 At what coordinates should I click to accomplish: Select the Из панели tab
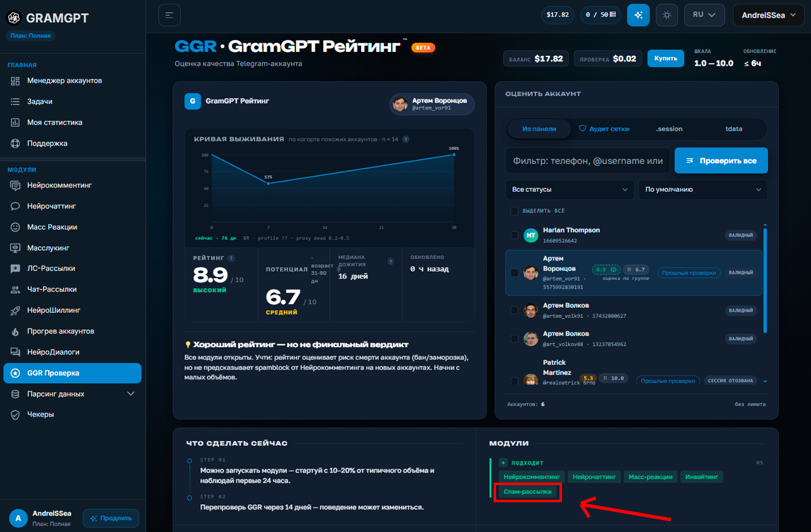(539, 129)
